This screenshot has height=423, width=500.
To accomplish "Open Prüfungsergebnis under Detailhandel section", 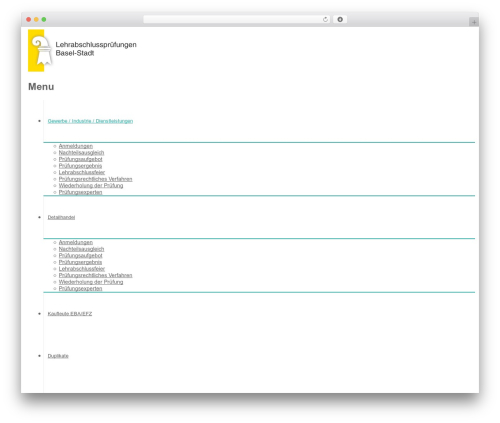I will click(x=80, y=262).
